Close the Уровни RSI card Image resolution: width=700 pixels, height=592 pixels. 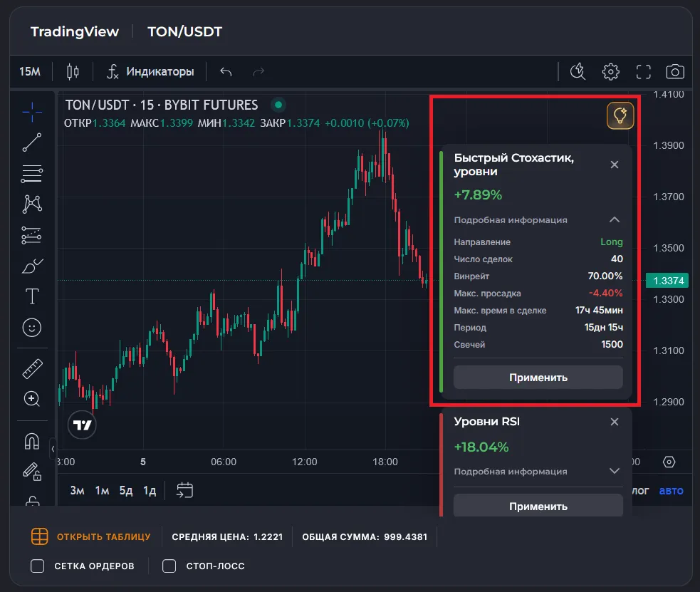coord(615,422)
